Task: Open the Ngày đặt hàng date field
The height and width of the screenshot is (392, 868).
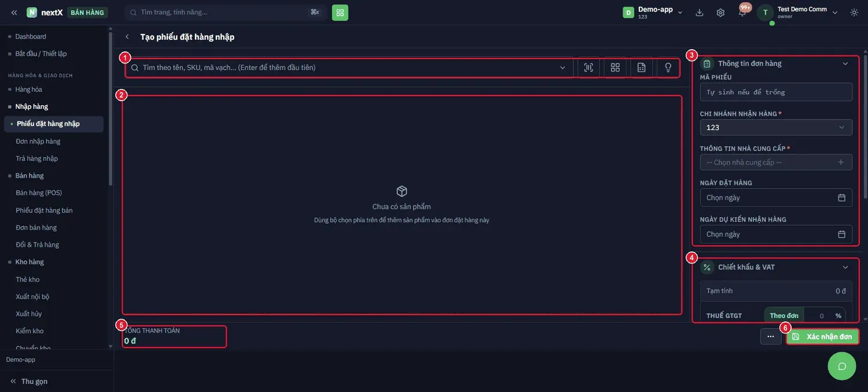Action: pyautogui.click(x=776, y=198)
